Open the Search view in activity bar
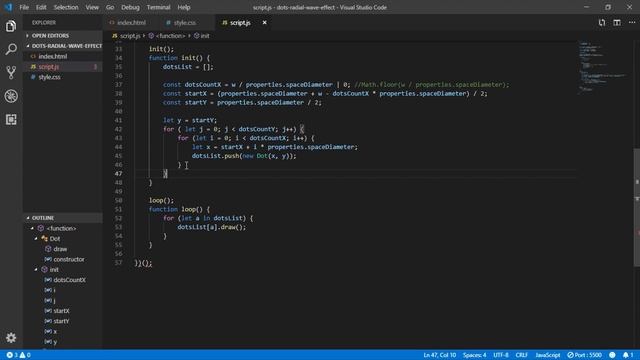Image resolution: width=640 pixels, height=360 pixels. [11, 49]
